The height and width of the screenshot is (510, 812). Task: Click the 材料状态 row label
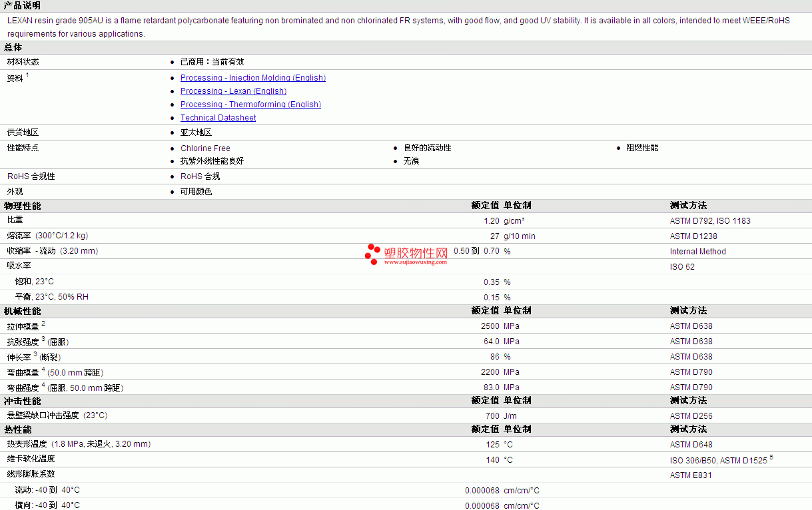(23, 62)
